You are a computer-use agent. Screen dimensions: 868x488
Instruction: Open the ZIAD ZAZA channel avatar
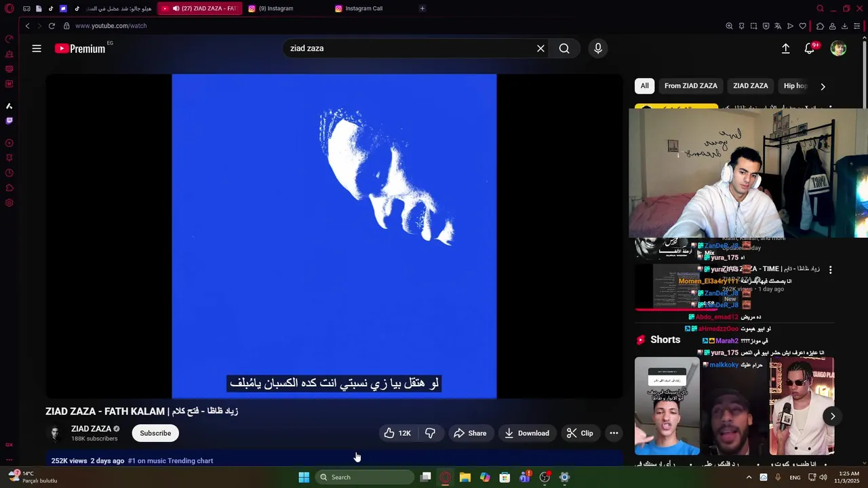(56, 433)
